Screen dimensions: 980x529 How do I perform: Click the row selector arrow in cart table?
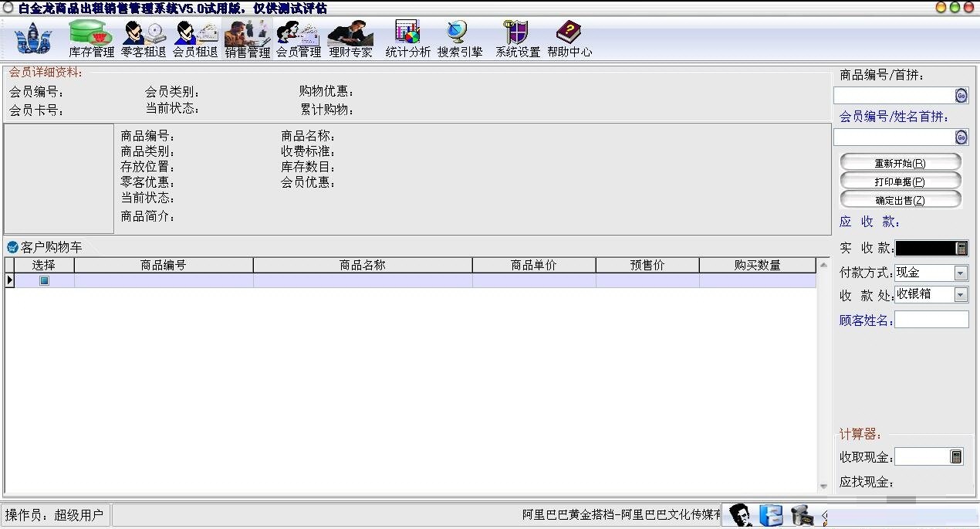tap(9, 280)
